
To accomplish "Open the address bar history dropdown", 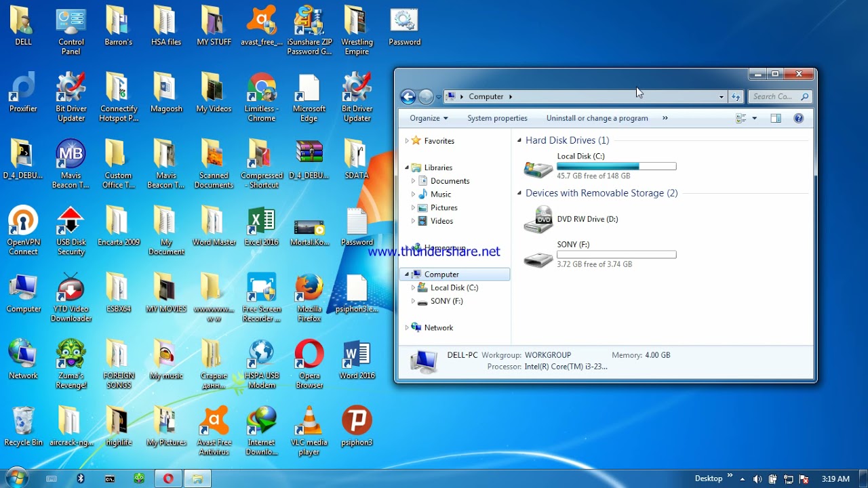I will pyautogui.click(x=721, y=97).
